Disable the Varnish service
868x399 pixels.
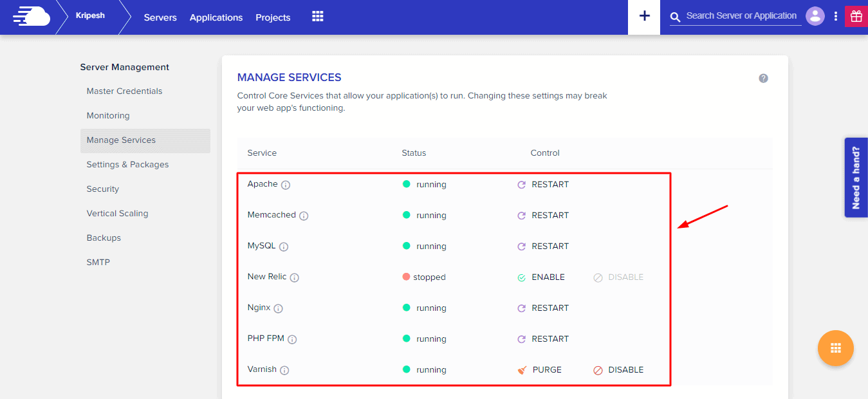[618, 370]
